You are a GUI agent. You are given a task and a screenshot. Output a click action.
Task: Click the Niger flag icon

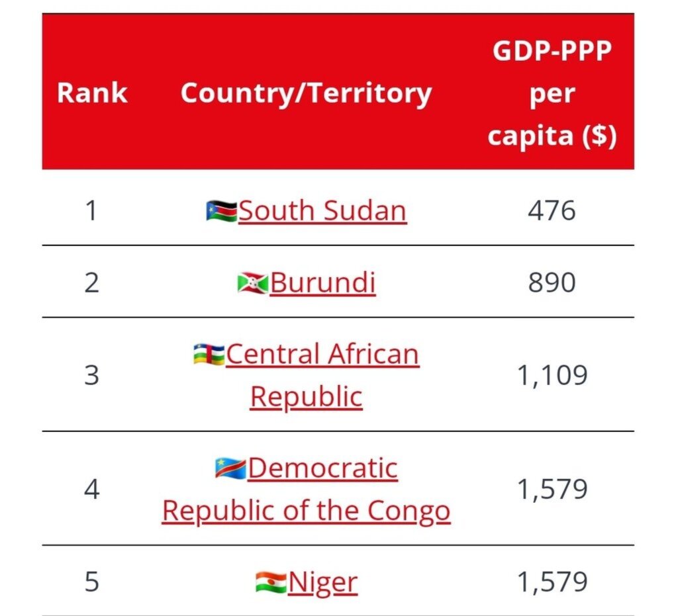[x=271, y=584]
